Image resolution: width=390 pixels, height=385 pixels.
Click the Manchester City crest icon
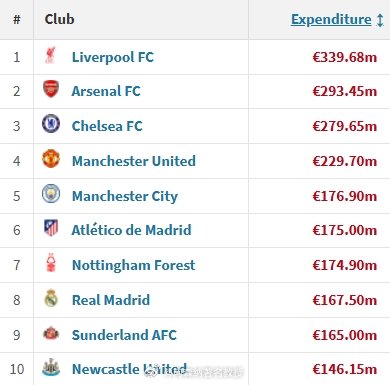pyautogui.click(x=51, y=193)
